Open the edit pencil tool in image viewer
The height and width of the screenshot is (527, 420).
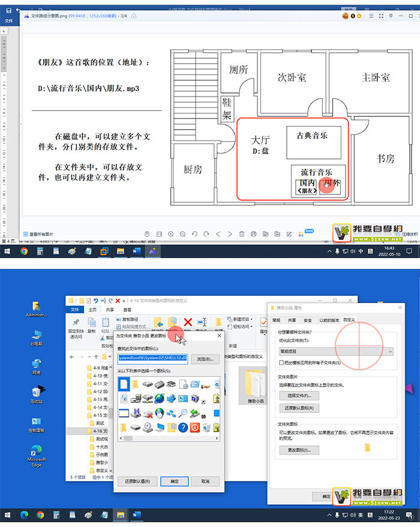[289, 234]
